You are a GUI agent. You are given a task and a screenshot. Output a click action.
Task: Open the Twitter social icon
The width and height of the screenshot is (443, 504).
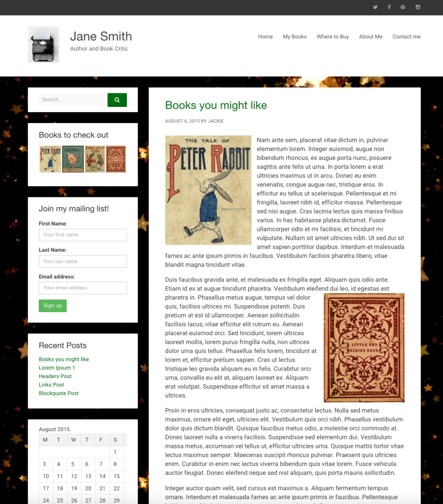click(x=375, y=7)
